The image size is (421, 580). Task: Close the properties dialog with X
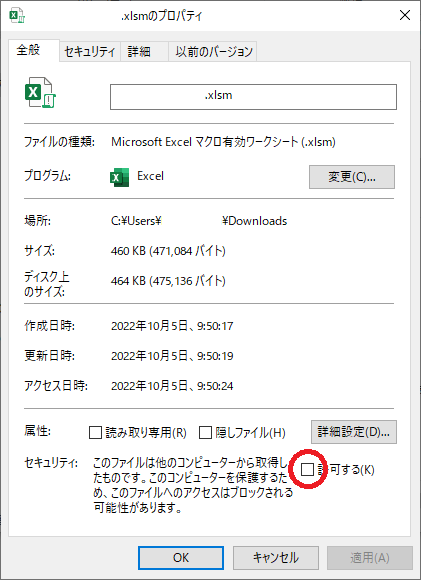click(x=405, y=15)
